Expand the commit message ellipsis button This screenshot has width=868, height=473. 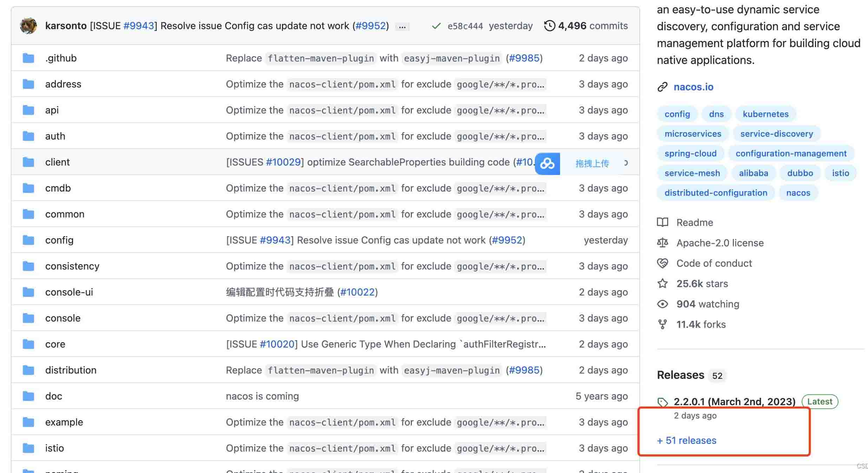(x=402, y=26)
